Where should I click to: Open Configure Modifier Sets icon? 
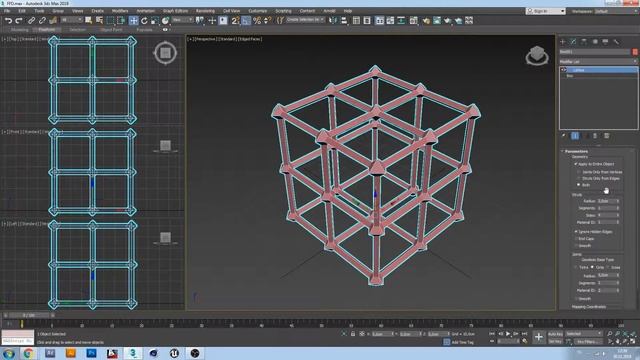[607, 136]
